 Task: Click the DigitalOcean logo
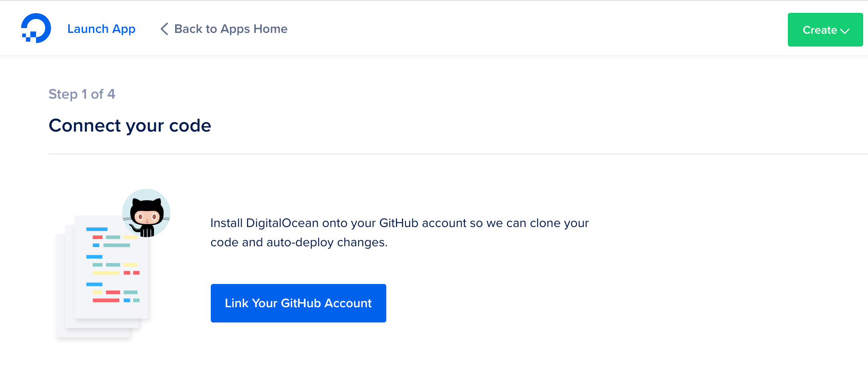click(36, 28)
